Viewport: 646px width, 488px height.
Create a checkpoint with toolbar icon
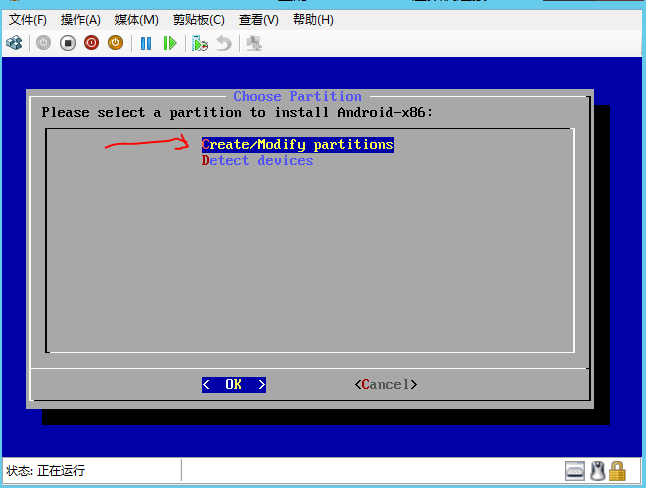pyautogui.click(x=200, y=43)
